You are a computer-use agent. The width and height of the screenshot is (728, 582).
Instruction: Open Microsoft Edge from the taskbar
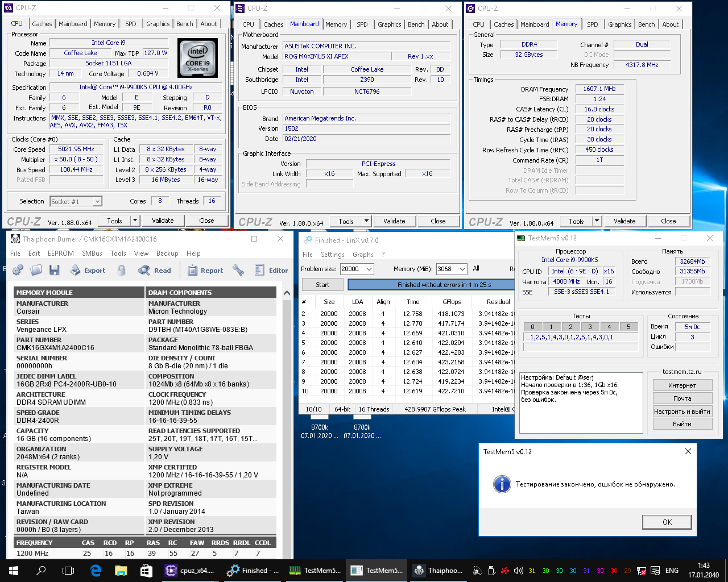coord(96,570)
